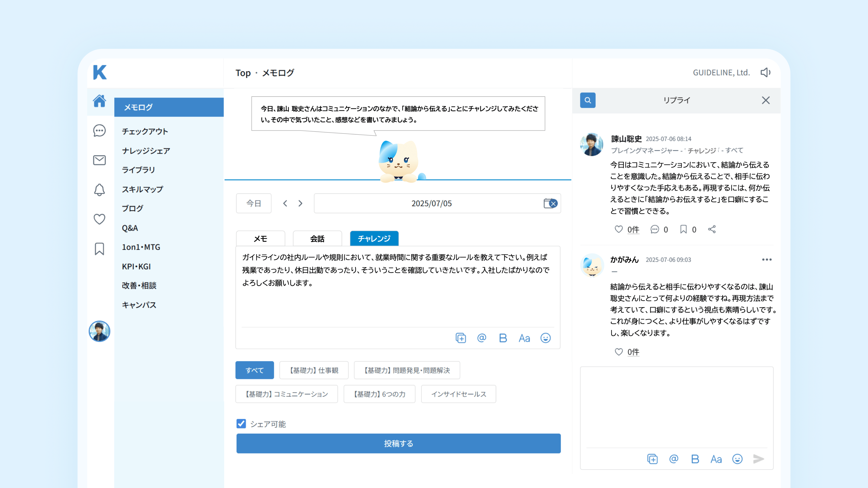
Task: Go to next date with right chevron
Action: coord(301,203)
